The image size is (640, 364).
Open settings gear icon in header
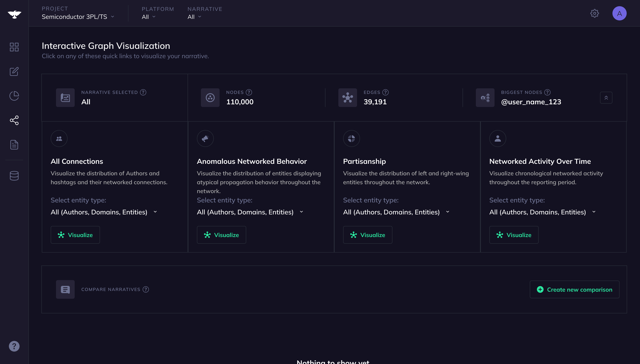click(594, 13)
